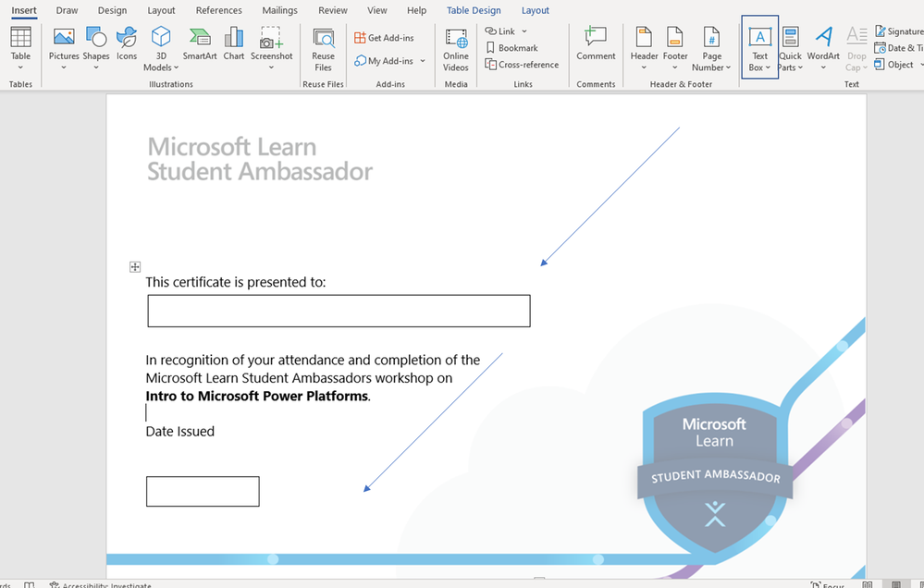Open the Help tab
924x588 pixels.
pos(416,10)
